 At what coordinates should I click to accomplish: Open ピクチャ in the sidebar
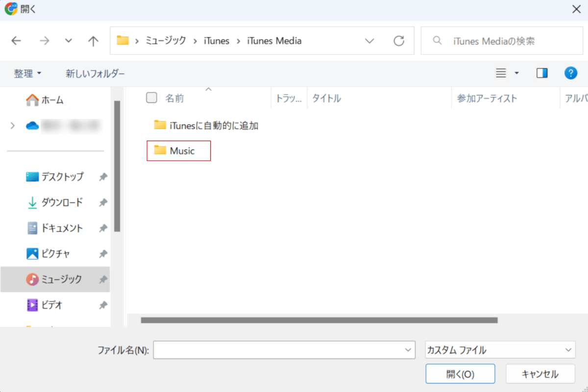click(48, 254)
